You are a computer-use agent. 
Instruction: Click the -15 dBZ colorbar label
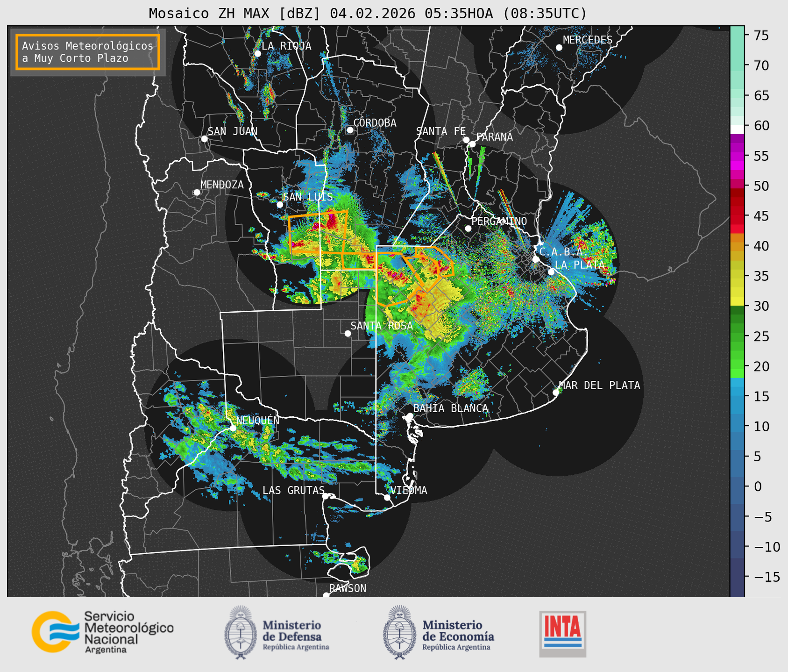click(x=767, y=577)
